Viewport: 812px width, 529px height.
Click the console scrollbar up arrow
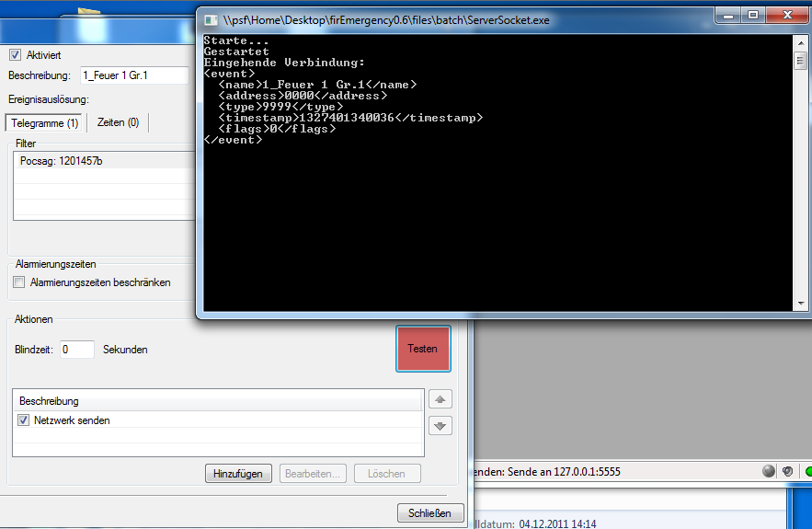click(799, 41)
